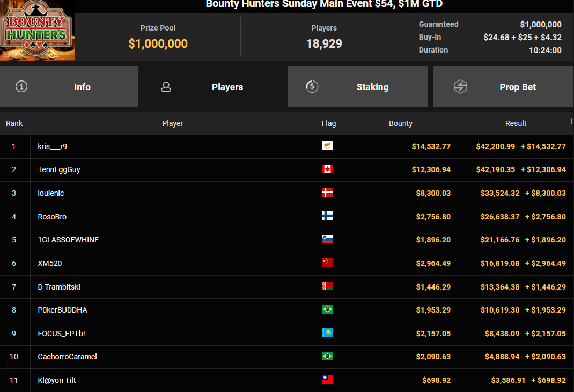Open the Staking tab
The width and height of the screenshot is (574, 392).
[x=358, y=87]
